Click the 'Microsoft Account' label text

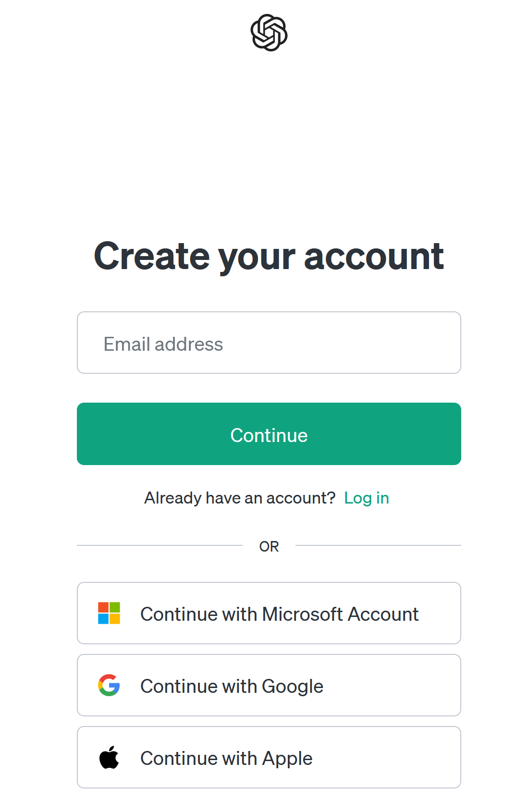point(340,614)
